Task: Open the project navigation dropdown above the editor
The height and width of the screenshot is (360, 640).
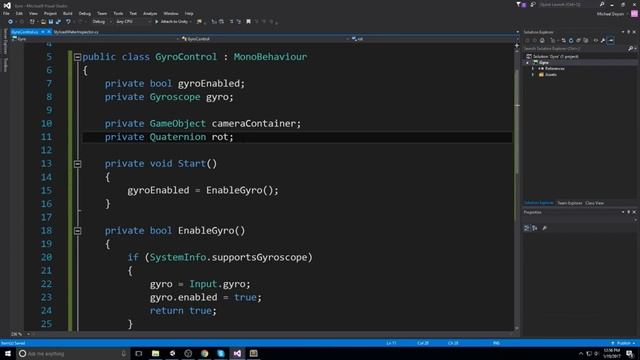Action: [96, 39]
